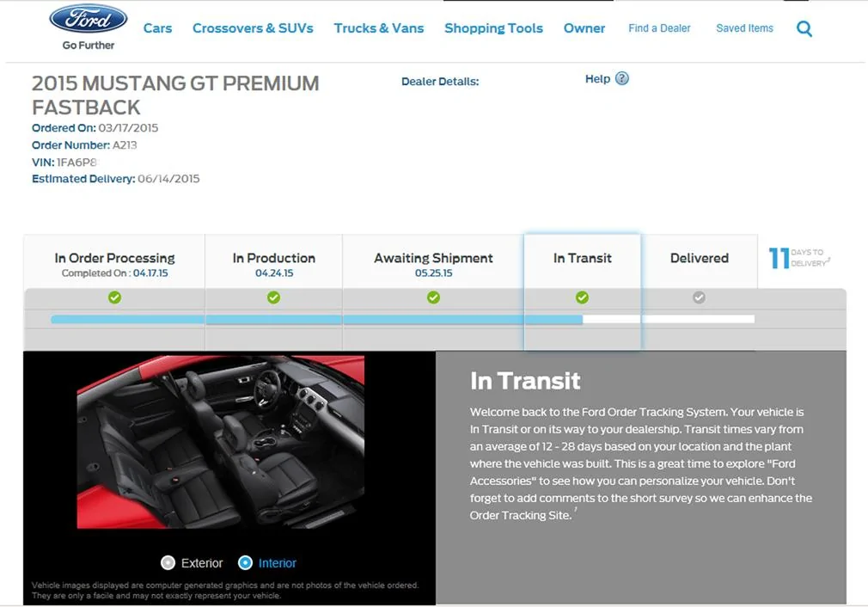
Task: Select Awaiting Shipment stage tab
Action: point(433,261)
